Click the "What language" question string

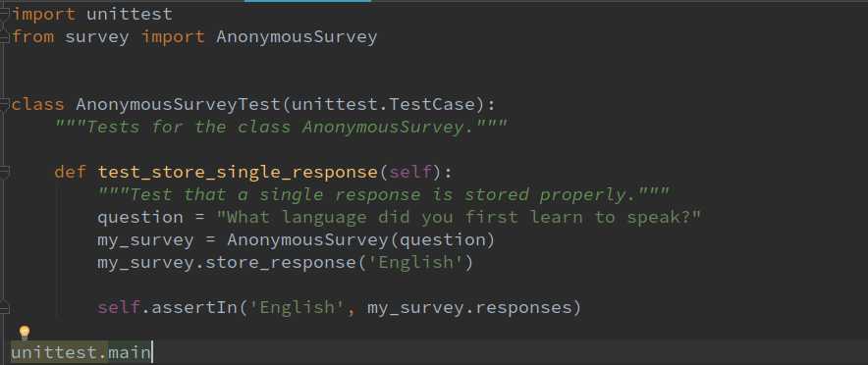459,217
